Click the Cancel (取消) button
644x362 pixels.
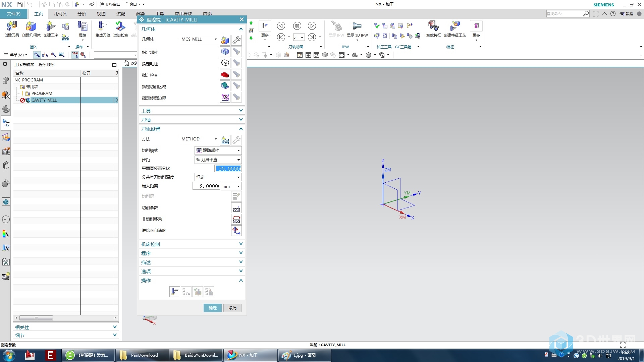click(x=232, y=308)
